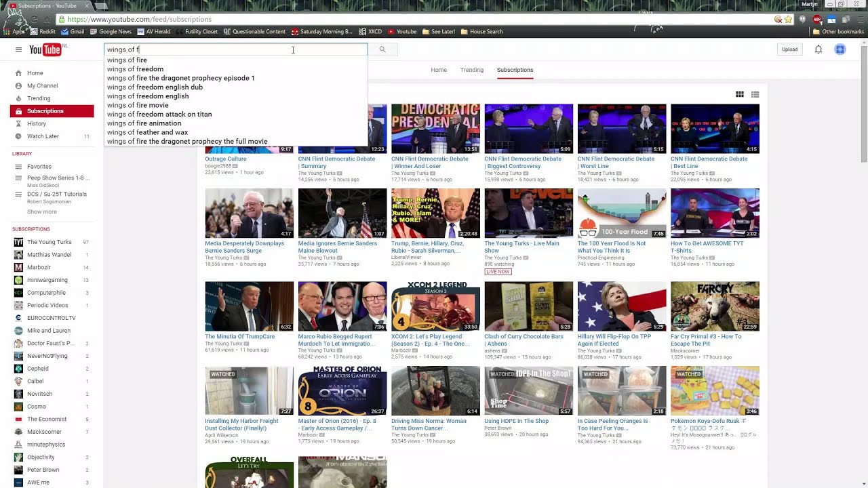Bookmark this page with the star icon
This screenshot has height=488, width=868.
coord(788,19)
